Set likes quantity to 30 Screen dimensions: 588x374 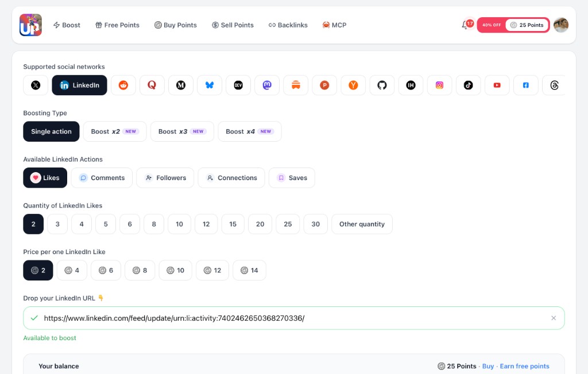pos(316,224)
